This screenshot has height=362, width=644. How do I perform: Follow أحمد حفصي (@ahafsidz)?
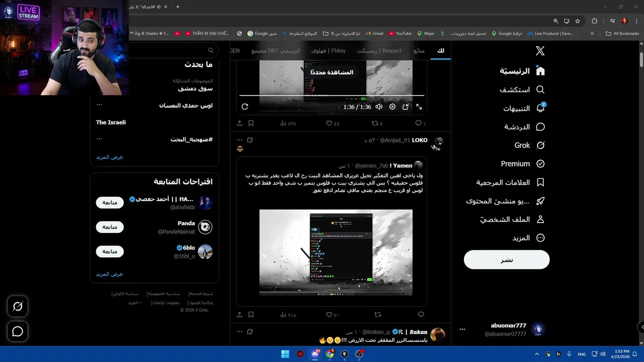[110, 203]
